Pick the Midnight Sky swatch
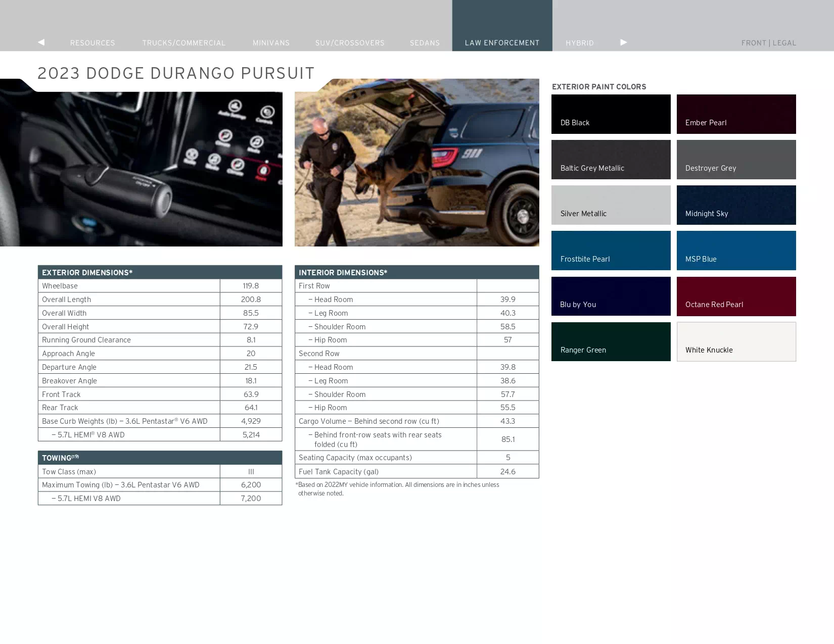Viewport: 834px width, 644px height. (736, 205)
